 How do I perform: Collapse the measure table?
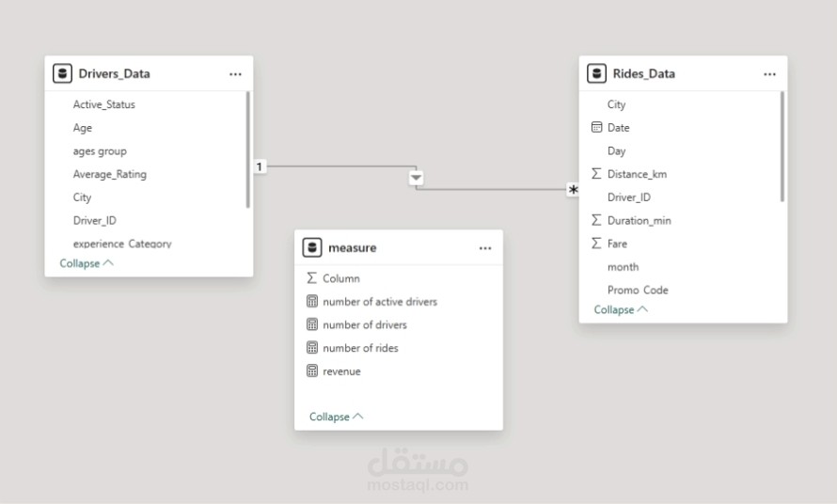336,417
